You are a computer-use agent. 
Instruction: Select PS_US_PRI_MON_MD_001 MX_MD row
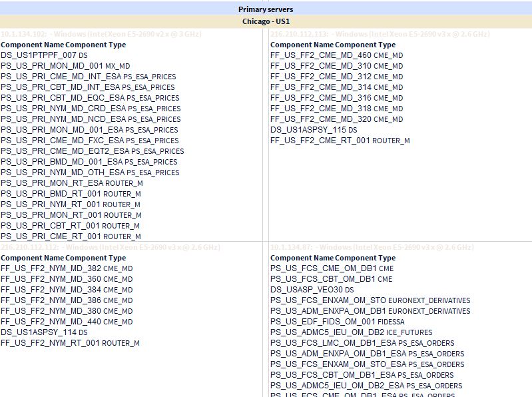click(65, 66)
